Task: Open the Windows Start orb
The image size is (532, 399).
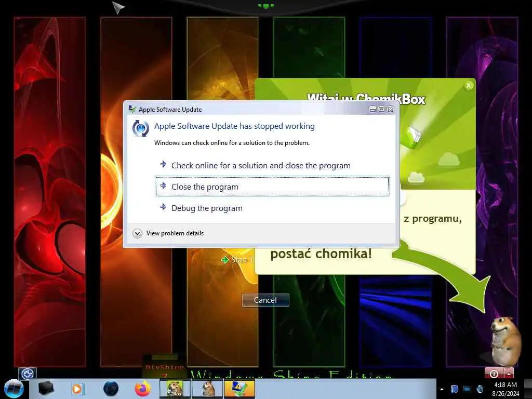Action: pyautogui.click(x=14, y=389)
